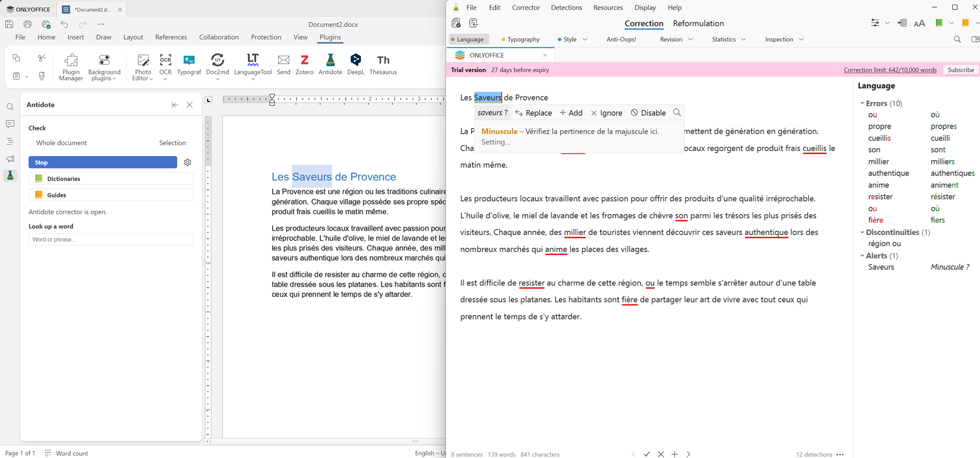
Task: Open the Detections menu in Antidote
Action: tap(567, 8)
